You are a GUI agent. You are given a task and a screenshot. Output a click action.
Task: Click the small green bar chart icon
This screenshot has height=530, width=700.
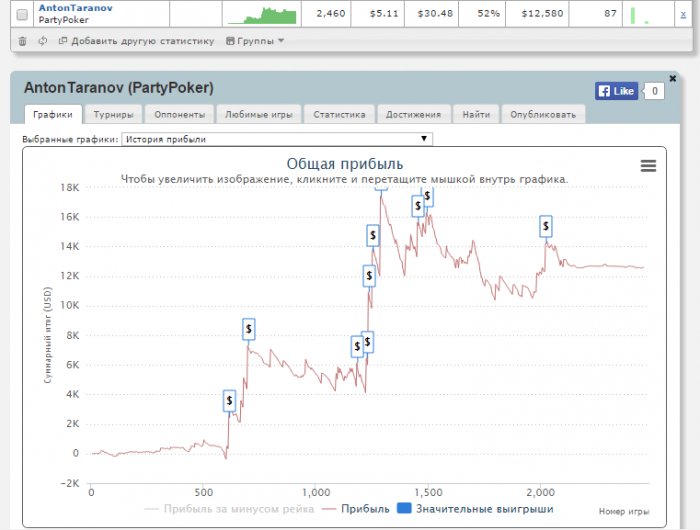tap(639, 15)
